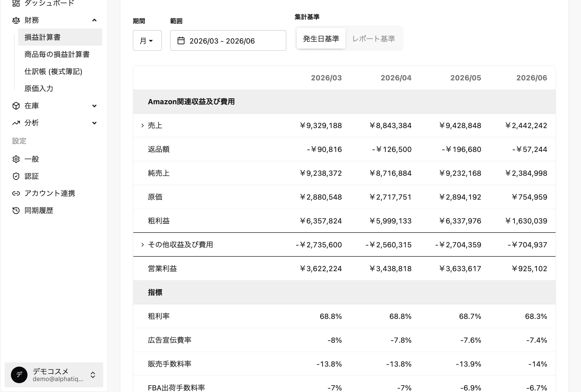Click the 分析 menu label
Screen dimensions: 581x392
click(x=32, y=123)
